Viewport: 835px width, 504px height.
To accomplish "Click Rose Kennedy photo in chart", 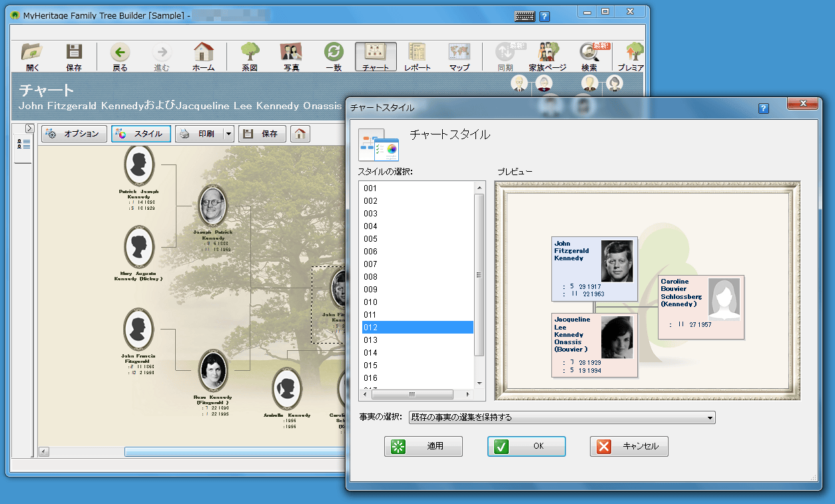I will coord(213,370).
